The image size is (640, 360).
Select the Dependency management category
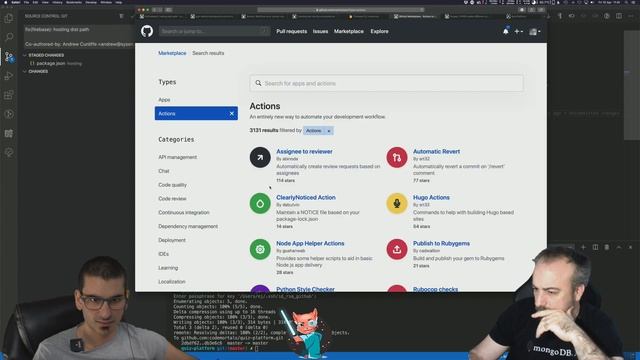coord(188,227)
